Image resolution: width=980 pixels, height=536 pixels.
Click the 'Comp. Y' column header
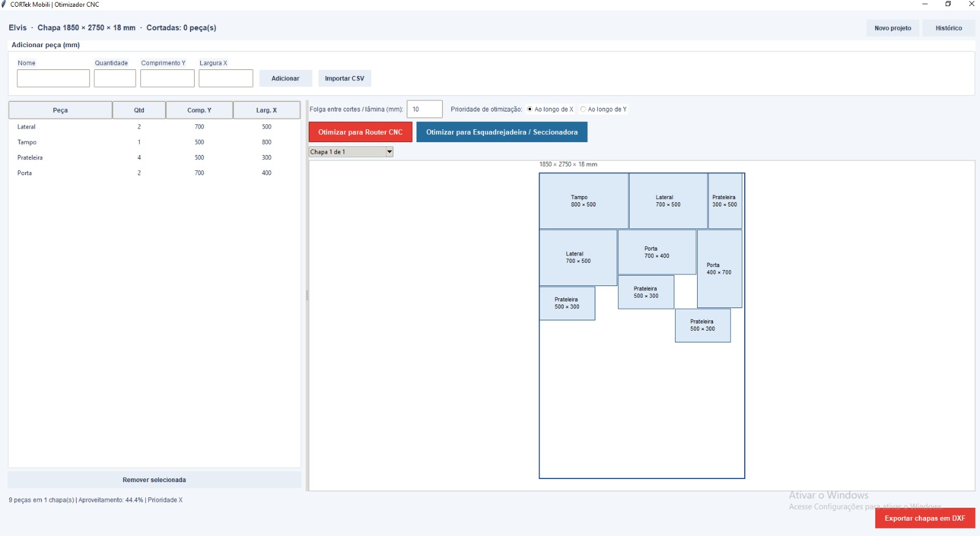[x=199, y=110]
